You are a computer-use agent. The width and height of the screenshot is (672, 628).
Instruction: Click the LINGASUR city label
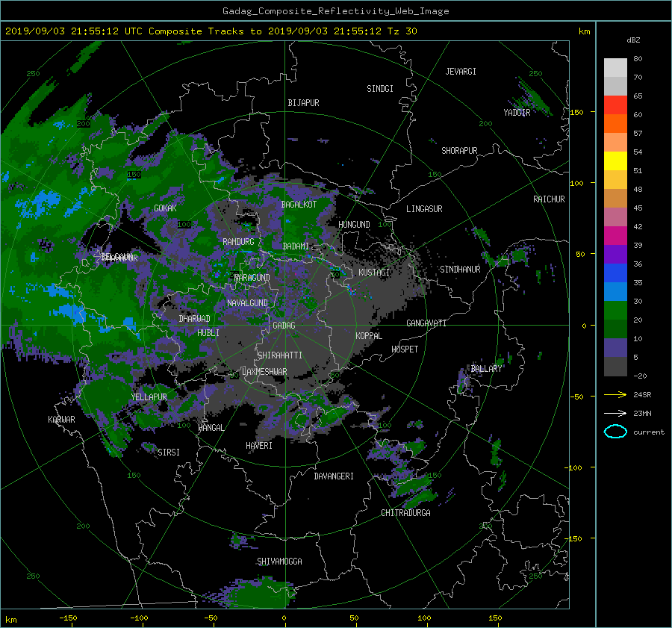point(424,209)
